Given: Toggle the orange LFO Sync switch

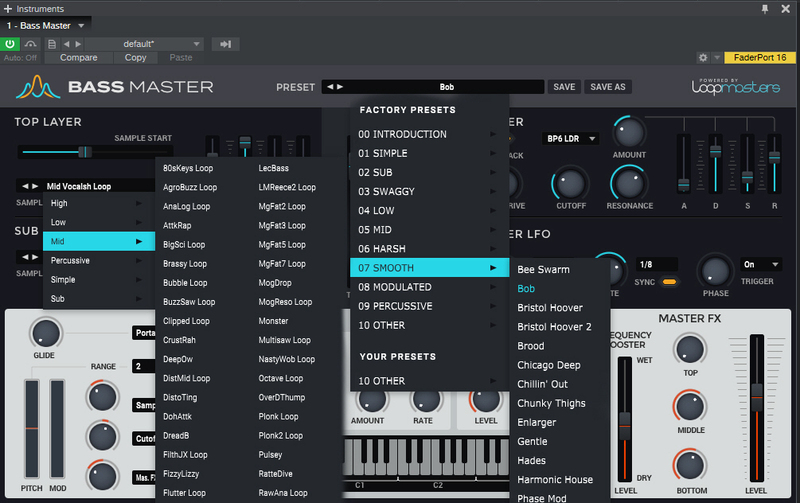Looking at the screenshot, I should click(669, 282).
